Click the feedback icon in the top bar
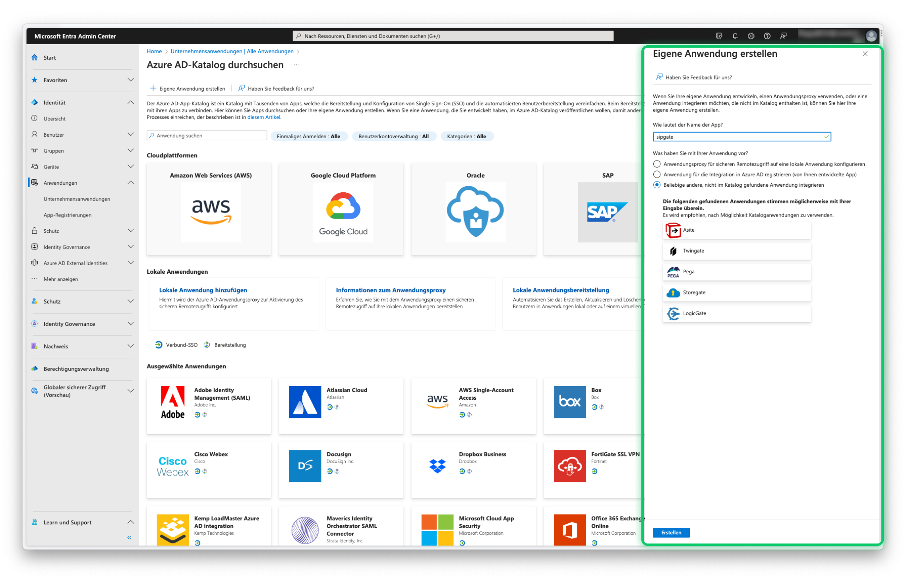Viewport: 906px width, 588px height. tap(783, 36)
